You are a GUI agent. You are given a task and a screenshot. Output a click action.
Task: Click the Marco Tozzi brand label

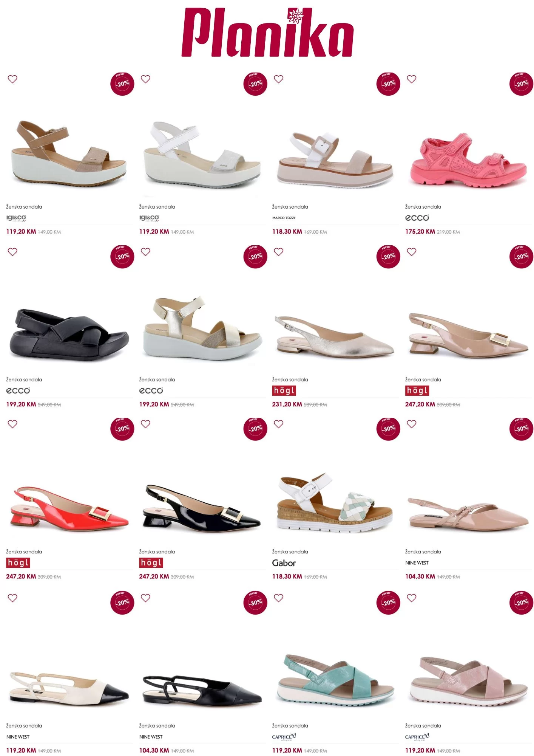[x=284, y=218]
